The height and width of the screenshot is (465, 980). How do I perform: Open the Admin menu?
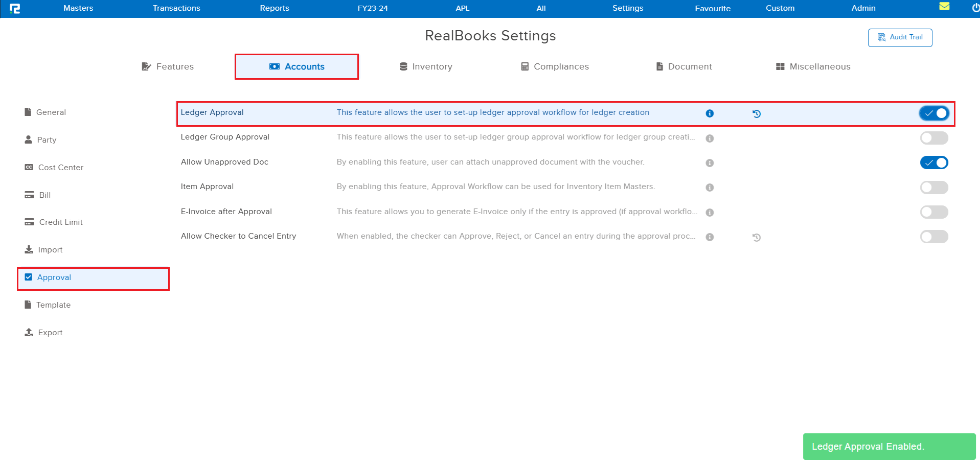point(863,8)
